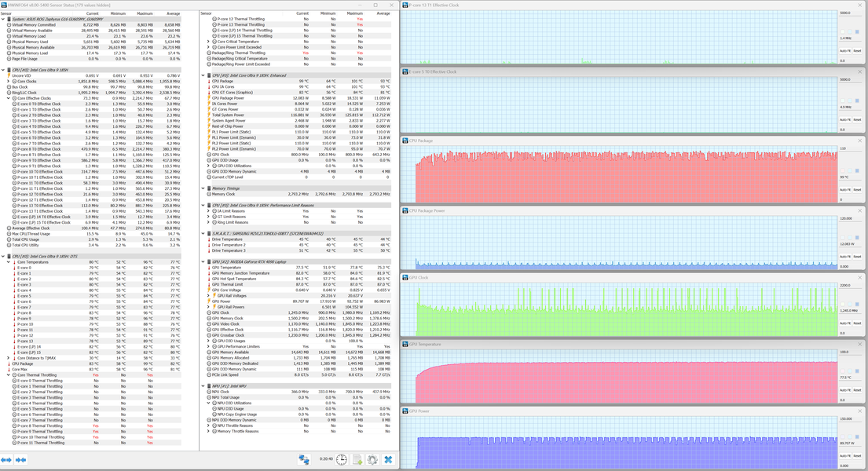Viewport: 868px width, 471px height.
Task: Select the Average column header in right pane
Action: 383,13
